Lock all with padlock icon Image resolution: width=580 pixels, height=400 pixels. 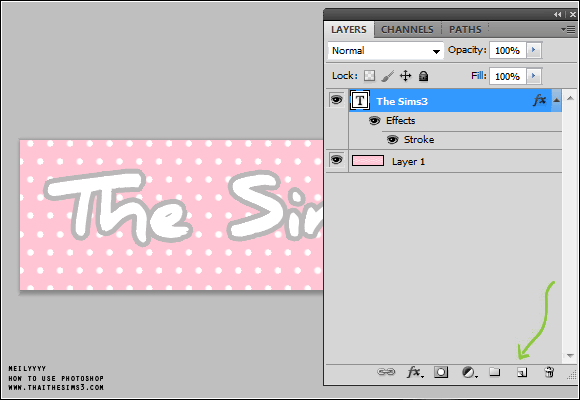[x=423, y=76]
